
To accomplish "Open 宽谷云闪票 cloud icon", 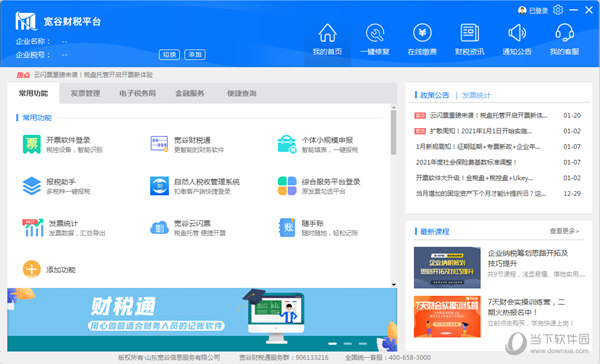I will 159,228.
